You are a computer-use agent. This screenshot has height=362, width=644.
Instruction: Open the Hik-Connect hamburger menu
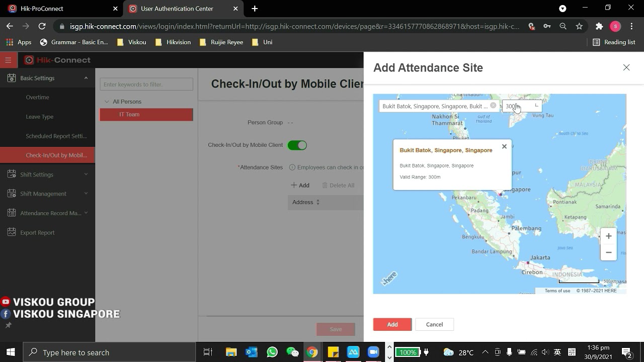(x=9, y=60)
